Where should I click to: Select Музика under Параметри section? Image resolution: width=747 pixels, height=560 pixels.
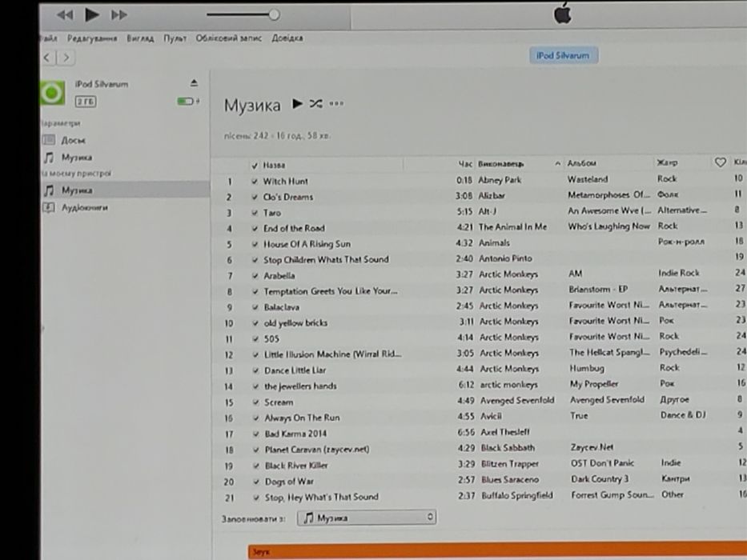77,158
